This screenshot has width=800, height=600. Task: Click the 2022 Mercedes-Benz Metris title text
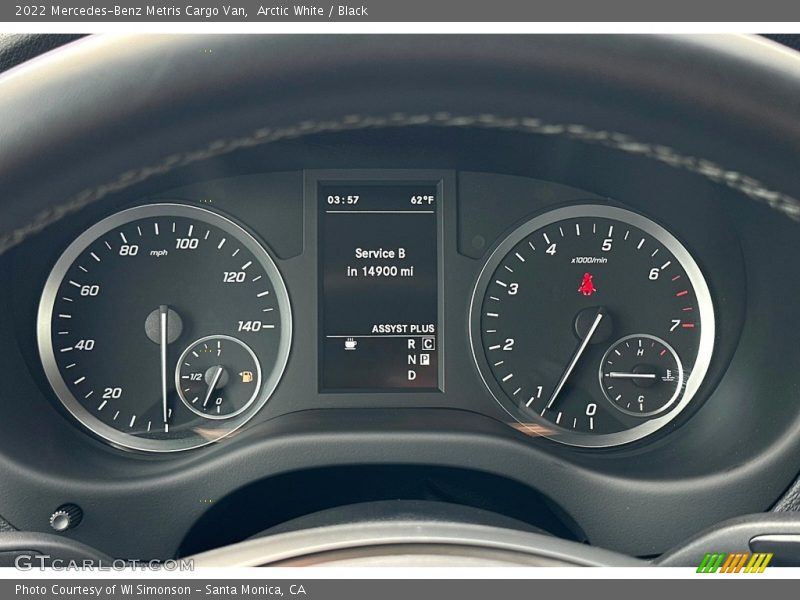pos(191,11)
